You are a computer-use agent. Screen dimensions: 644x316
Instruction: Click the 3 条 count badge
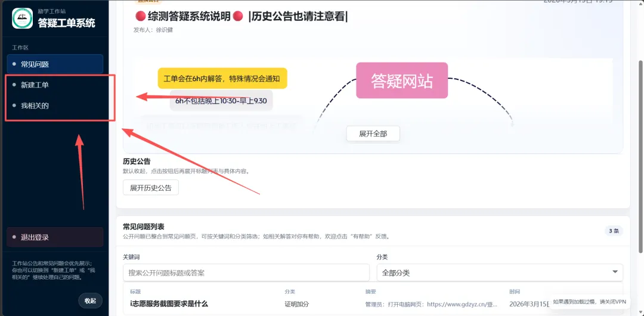tap(614, 231)
